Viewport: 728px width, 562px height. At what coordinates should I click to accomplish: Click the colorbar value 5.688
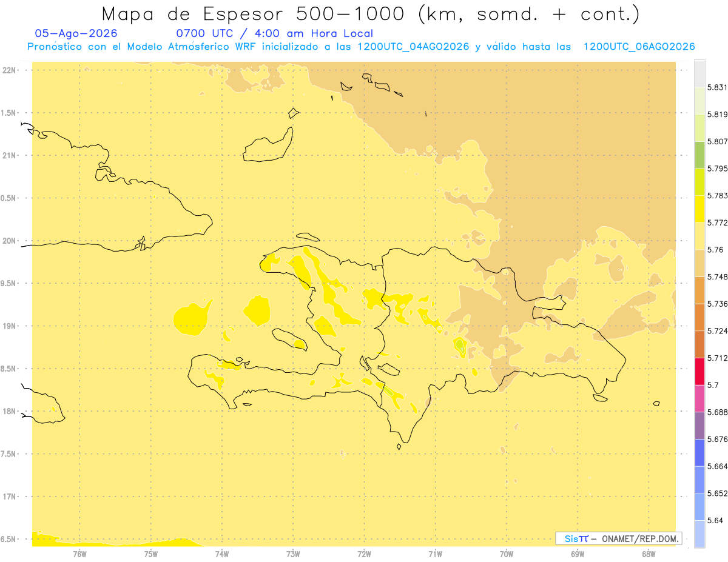pyautogui.click(x=717, y=412)
